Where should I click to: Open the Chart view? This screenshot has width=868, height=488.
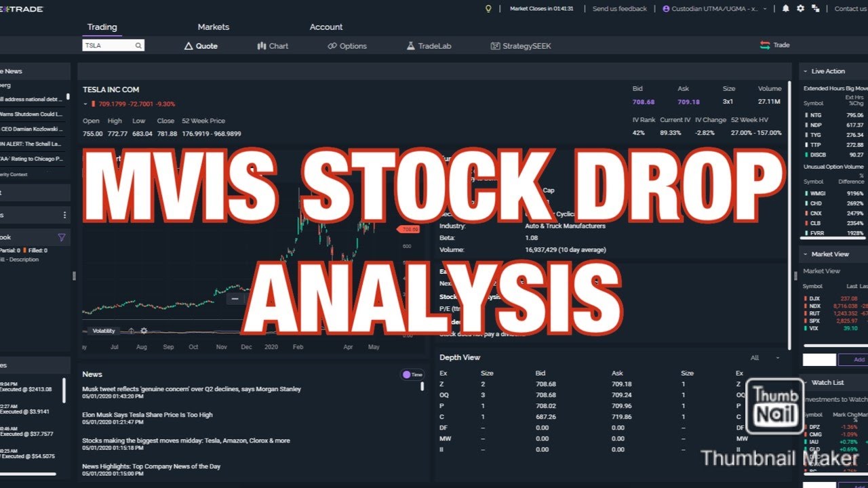pos(273,46)
